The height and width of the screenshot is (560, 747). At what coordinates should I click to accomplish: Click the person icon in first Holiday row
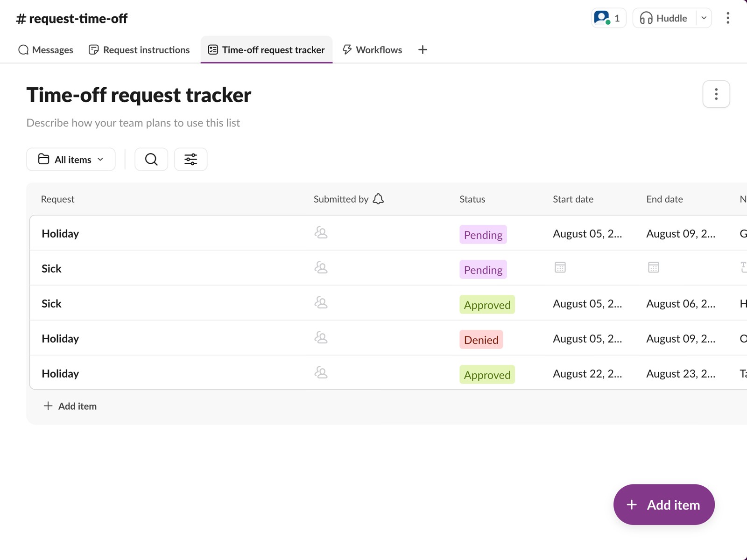[x=321, y=233]
